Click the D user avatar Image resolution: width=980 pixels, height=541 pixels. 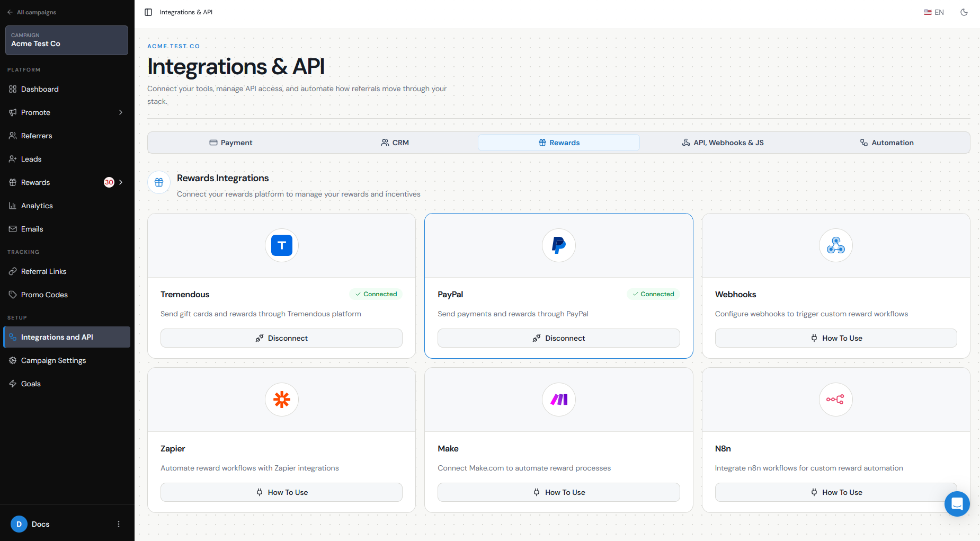pyautogui.click(x=19, y=524)
